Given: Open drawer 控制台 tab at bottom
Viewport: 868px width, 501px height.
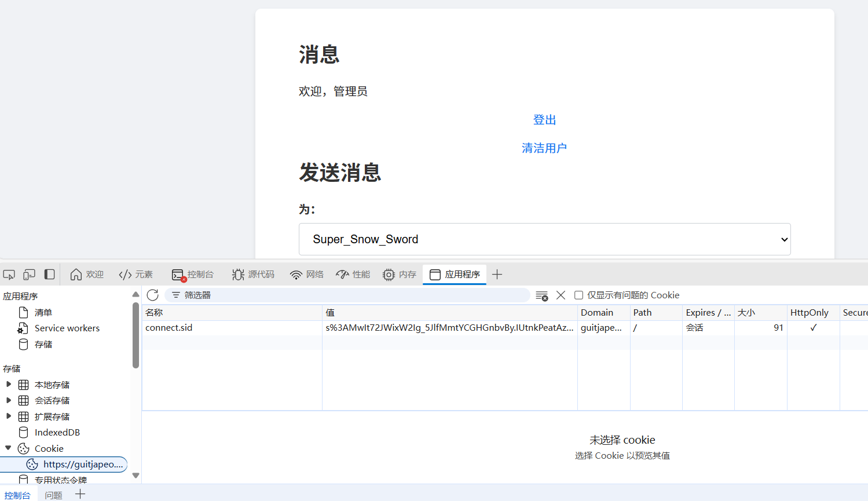Looking at the screenshot, I should point(17,495).
